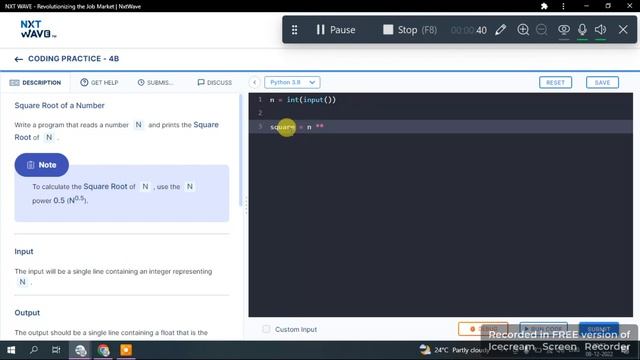Click the Square Root of a Number heading
The width and height of the screenshot is (640, 360).
click(x=60, y=105)
